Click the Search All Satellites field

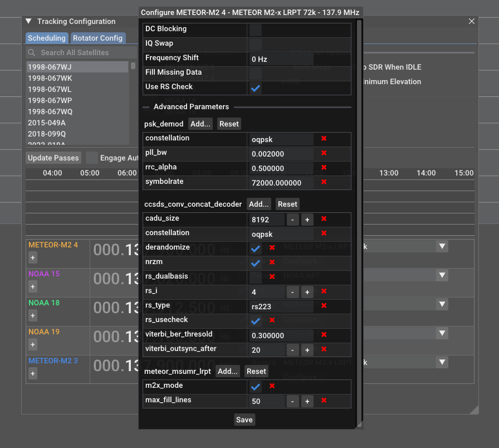81,52
